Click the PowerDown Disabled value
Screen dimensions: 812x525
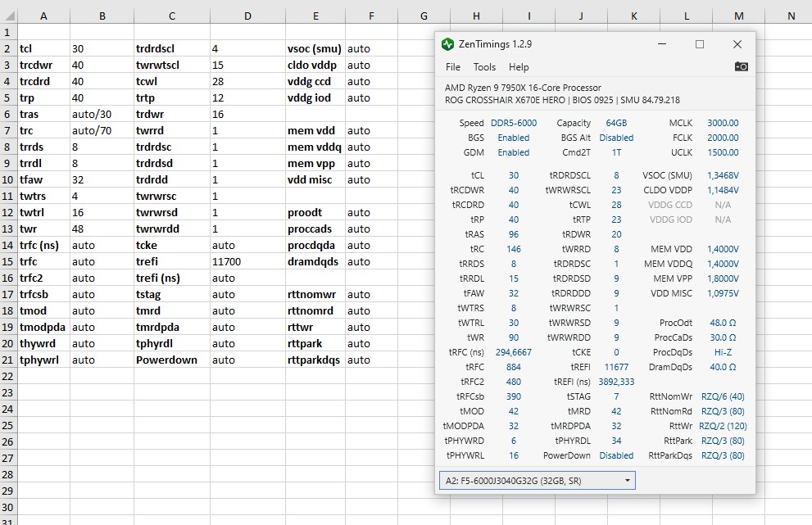point(616,455)
